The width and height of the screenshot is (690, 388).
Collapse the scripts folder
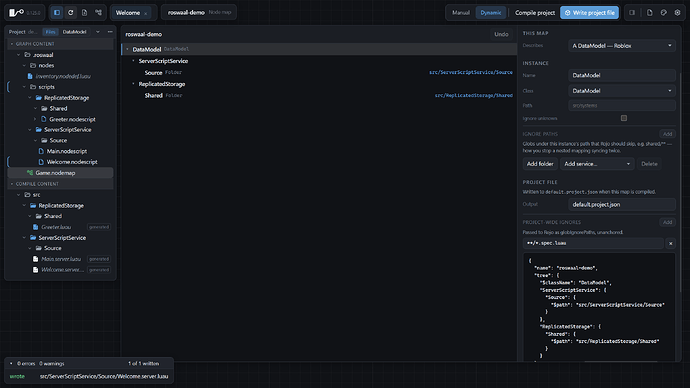click(x=24, y=87)
